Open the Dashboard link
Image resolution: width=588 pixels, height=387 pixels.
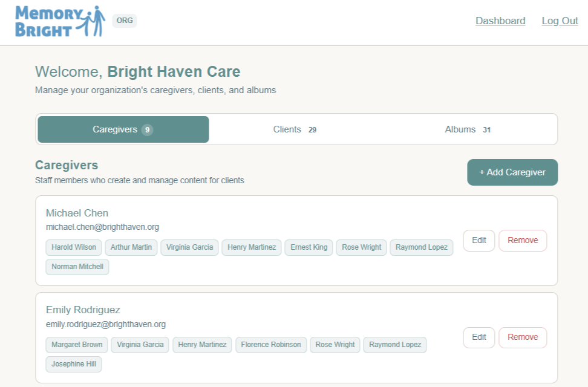click(500, 21)
